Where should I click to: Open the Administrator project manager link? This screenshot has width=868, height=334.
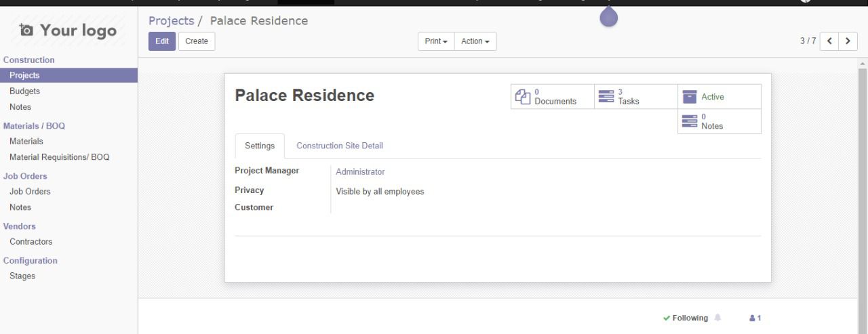(360, 172)
